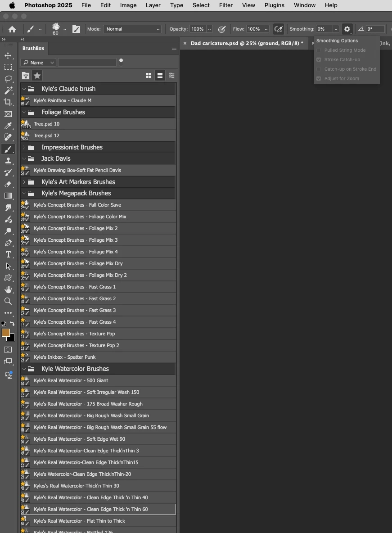Toggle airbrush-style build-up icon
This screenshot has width=392, height=533.
tap(279, 29)
